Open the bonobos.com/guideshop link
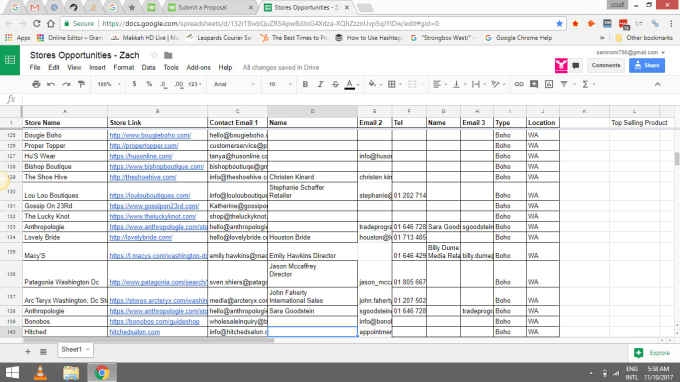680x382 pixels. (x=154, y=322)
